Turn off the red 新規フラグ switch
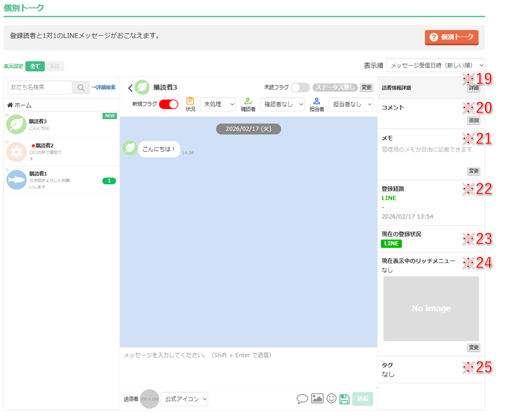The height and width of the screenshot is (420, 506). (168, 104)
